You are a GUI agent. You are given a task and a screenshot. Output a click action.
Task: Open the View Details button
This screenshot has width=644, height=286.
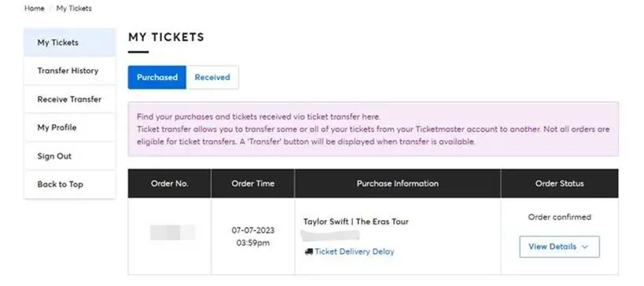(559, 247)
